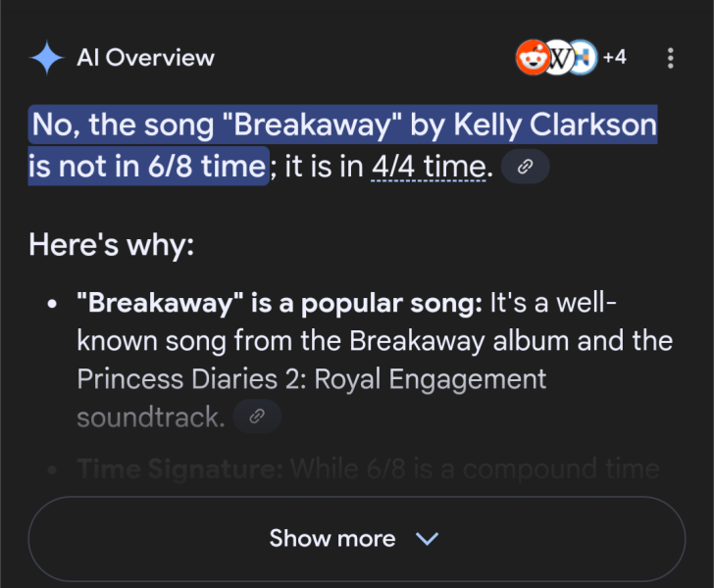Click the underlined '4/4 time' link
Screen dimensions: 714x588
[x=429, y=167]
